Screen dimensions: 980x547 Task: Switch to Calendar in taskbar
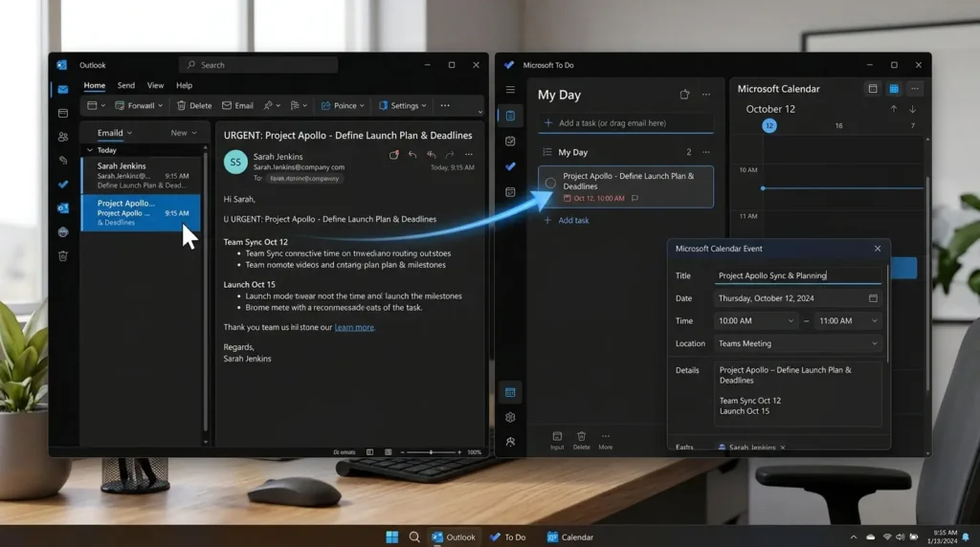[570, 537]
